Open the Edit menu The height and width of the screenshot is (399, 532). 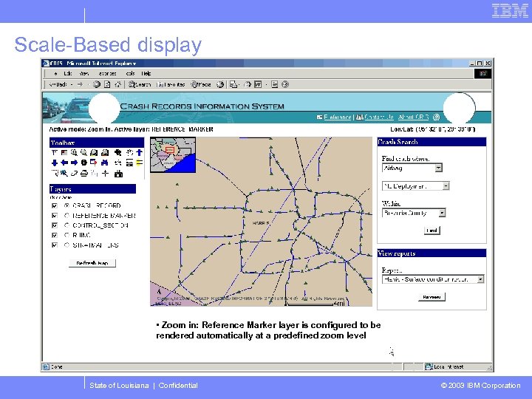(x=68, y=73)
